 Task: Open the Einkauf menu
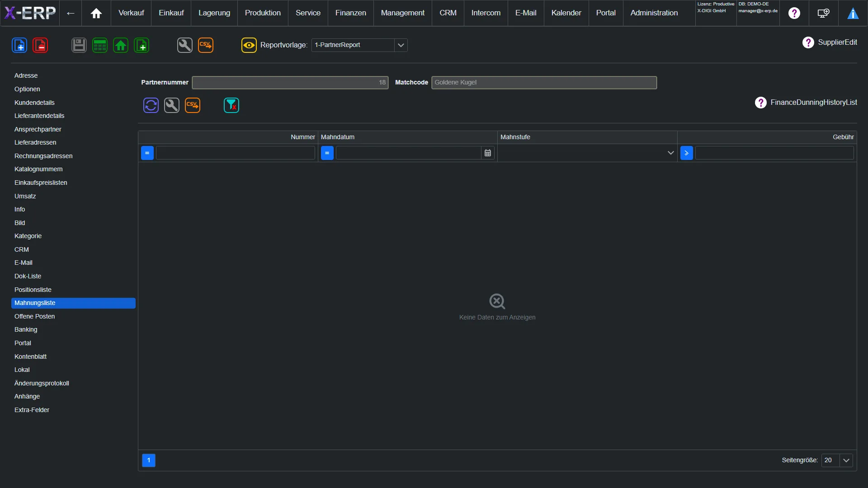point(171,13)
